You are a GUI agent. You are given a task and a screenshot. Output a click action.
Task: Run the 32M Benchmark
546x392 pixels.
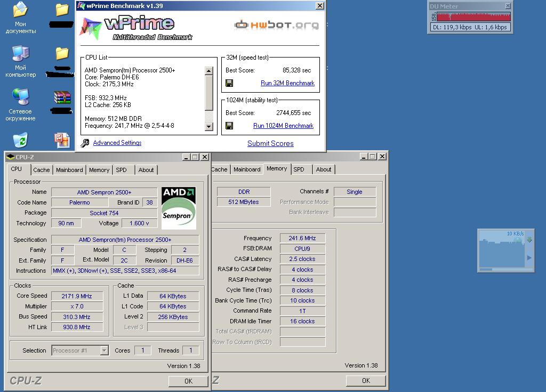(287, 83)
